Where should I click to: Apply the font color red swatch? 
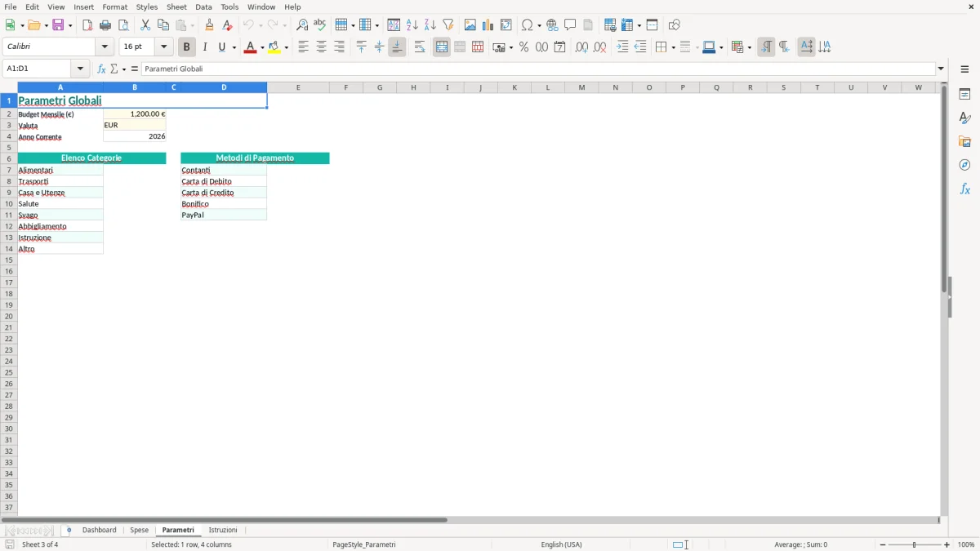tap(250, 47)
